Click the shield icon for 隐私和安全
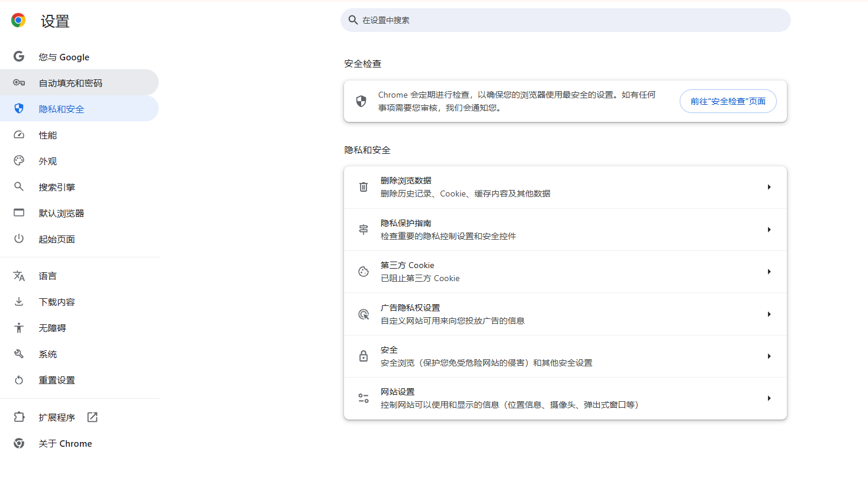This screenshot has height=487, width=868. coord(19,108)
